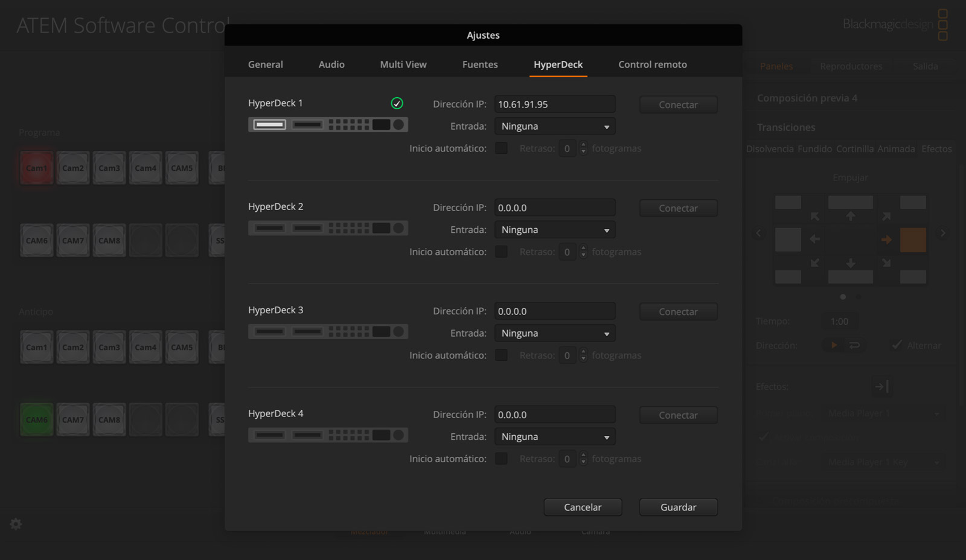Click HyperDeck 1 IP address field
The image size is (966, 560).
(x=555, y=104)
